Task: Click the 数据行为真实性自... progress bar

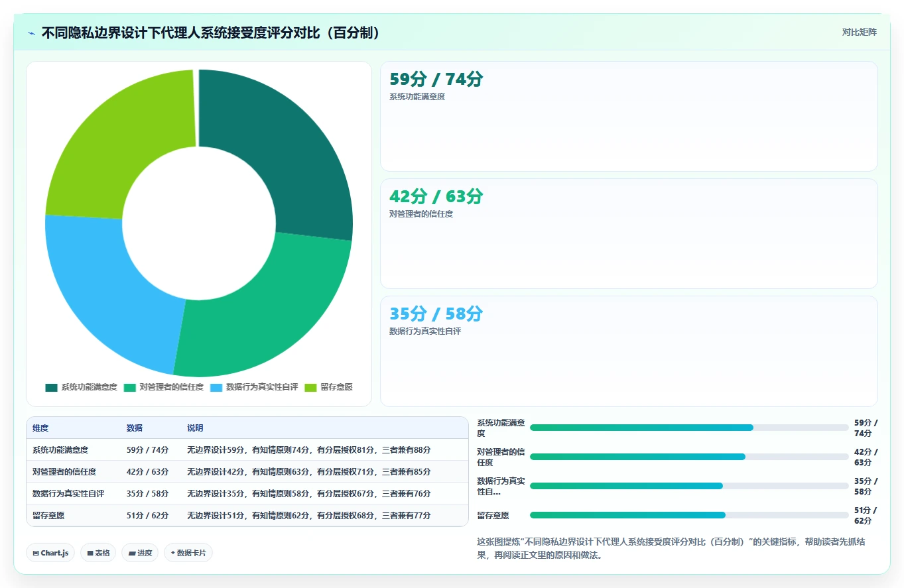Action: tap(689, 486)
